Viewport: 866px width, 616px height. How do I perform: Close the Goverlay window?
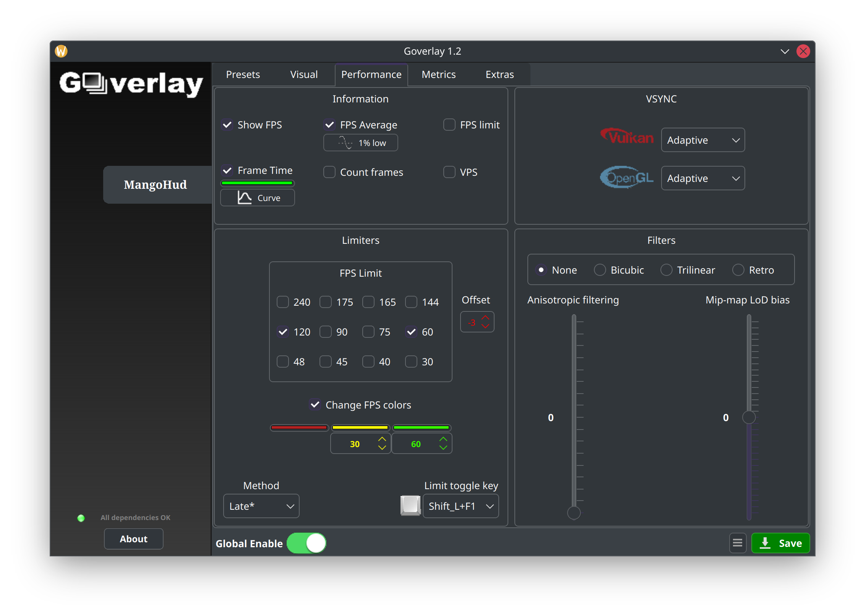click(x=803, y=51)
